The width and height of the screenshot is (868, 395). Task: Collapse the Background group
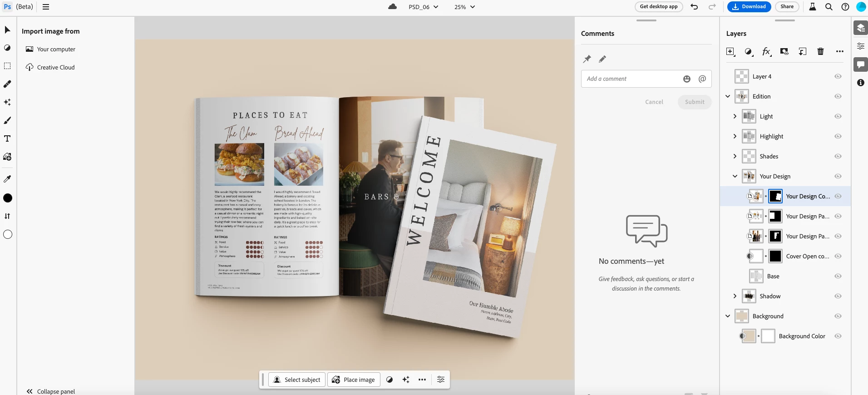(x=728, y=316)
